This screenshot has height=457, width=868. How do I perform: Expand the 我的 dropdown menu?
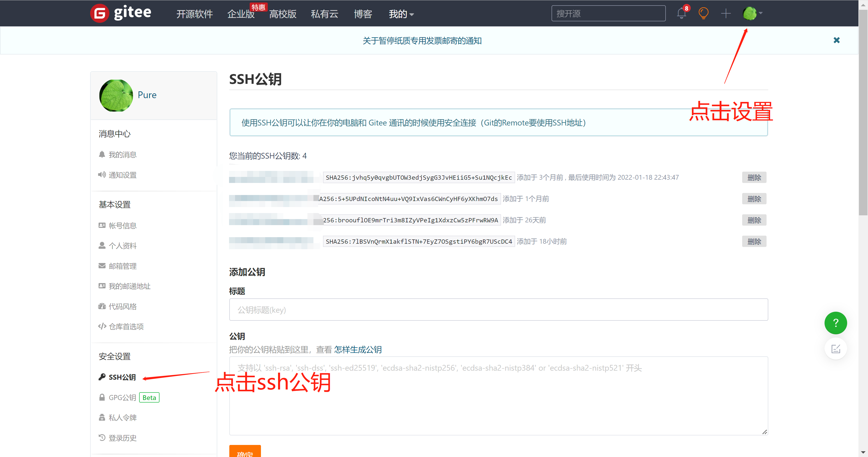401,14
